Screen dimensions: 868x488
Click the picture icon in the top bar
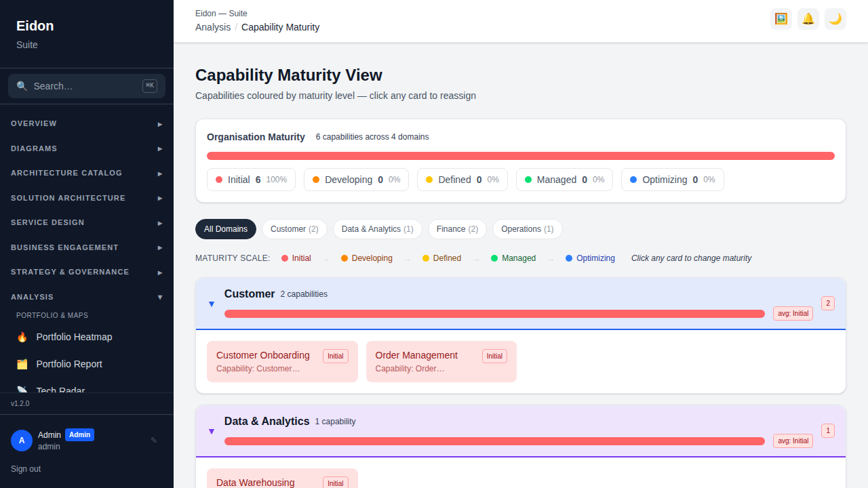(x=781, y=19)
